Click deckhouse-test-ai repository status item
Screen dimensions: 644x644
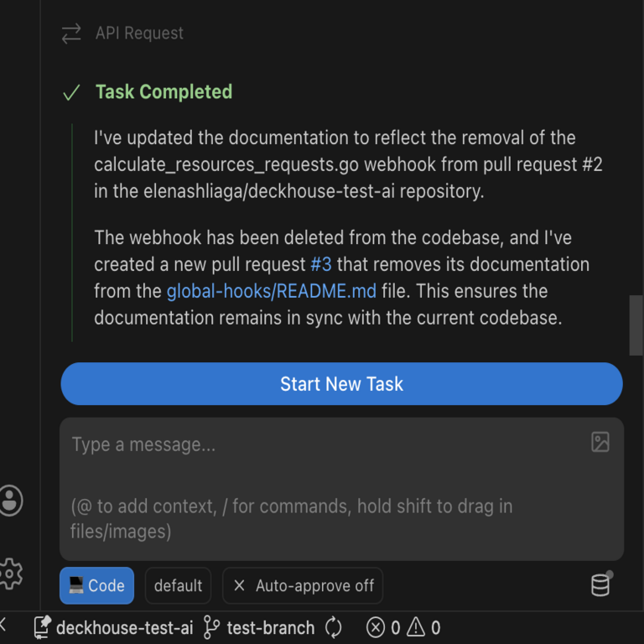[113, 627]
